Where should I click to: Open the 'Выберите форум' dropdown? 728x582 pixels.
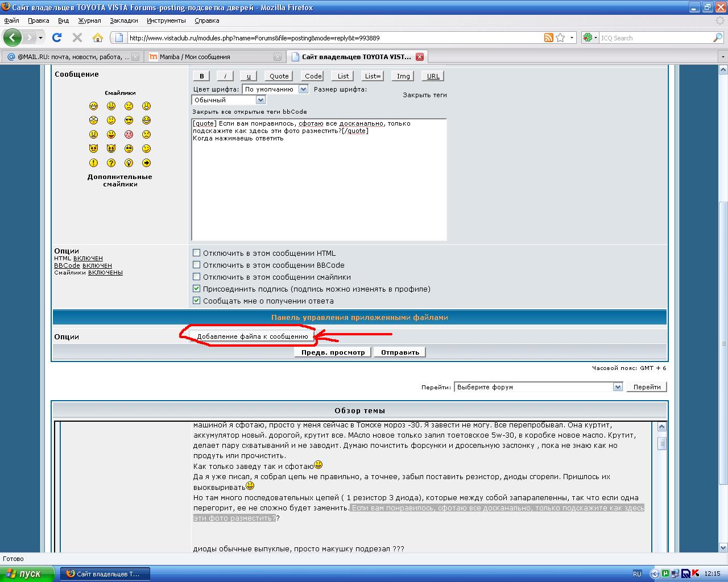tap(538, 387)
